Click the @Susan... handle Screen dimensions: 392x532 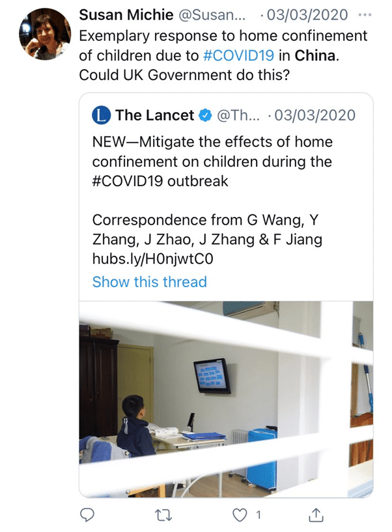pos(212,15)
